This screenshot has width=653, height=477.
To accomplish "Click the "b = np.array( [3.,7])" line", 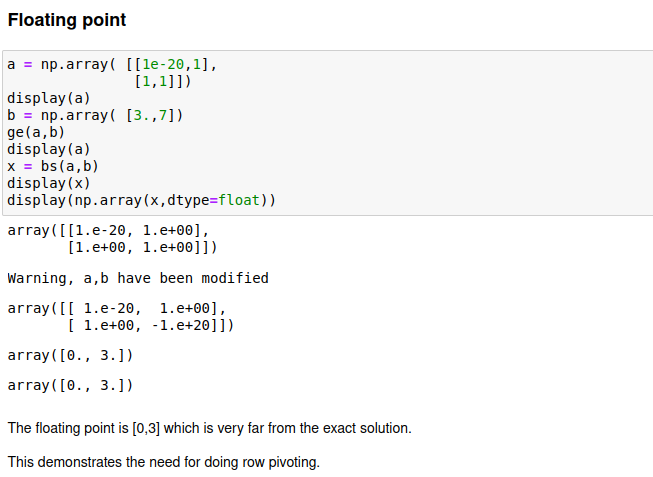I will pyautogui.click(x=95, y=115).
